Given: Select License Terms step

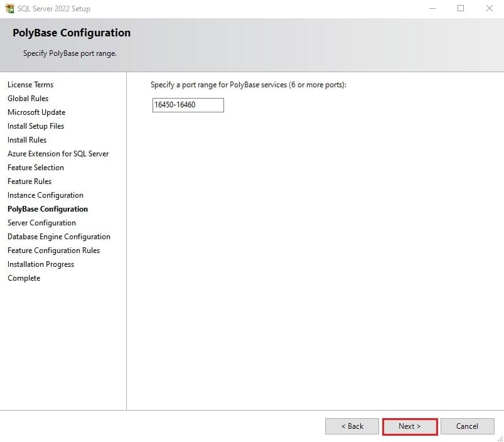Looking at the screenshot, I should 31,85.
